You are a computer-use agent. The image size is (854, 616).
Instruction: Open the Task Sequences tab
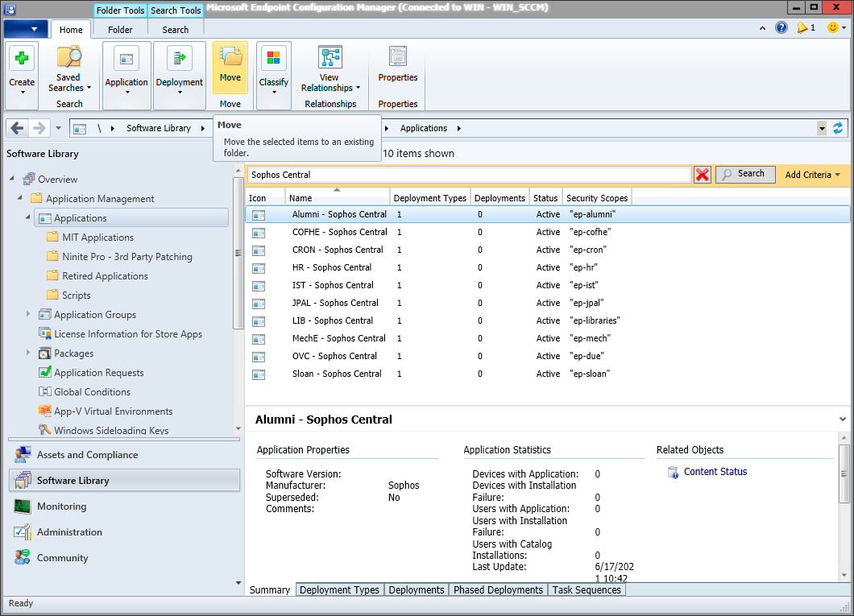587,590
